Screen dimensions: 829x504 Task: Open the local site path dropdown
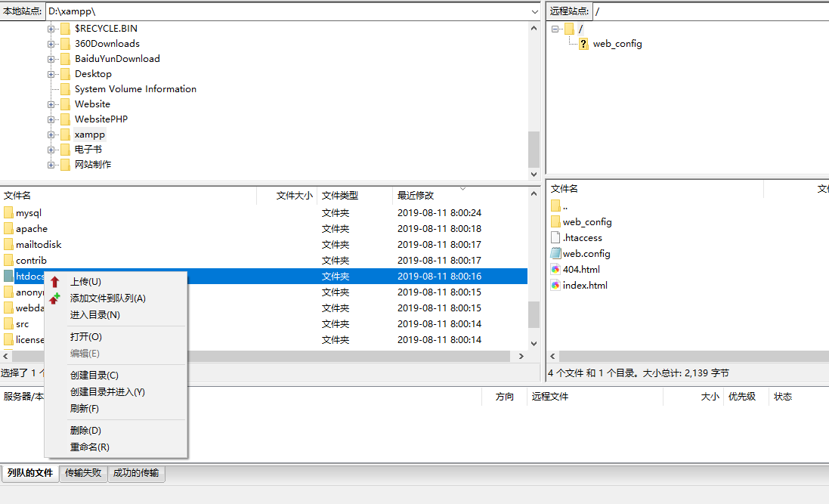click(x=534, y=11)
